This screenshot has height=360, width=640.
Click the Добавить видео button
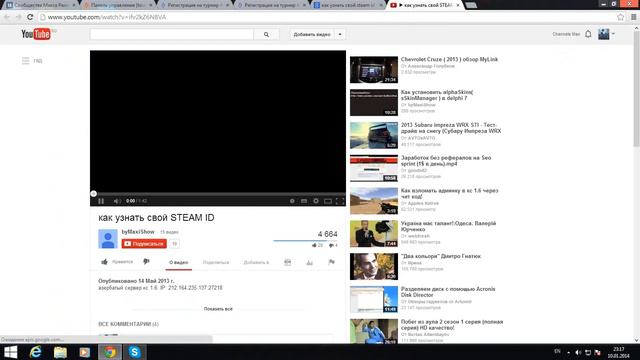coord(312,34)
